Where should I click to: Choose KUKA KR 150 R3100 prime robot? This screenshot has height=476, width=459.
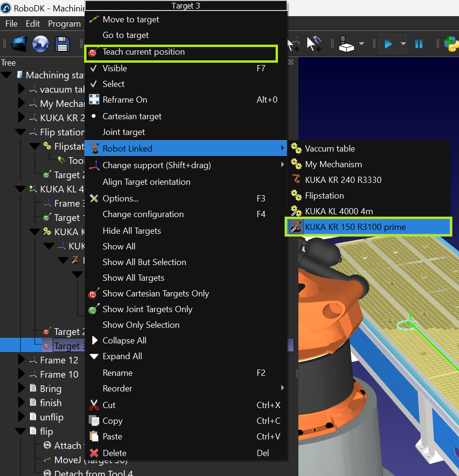coord(355,227)
